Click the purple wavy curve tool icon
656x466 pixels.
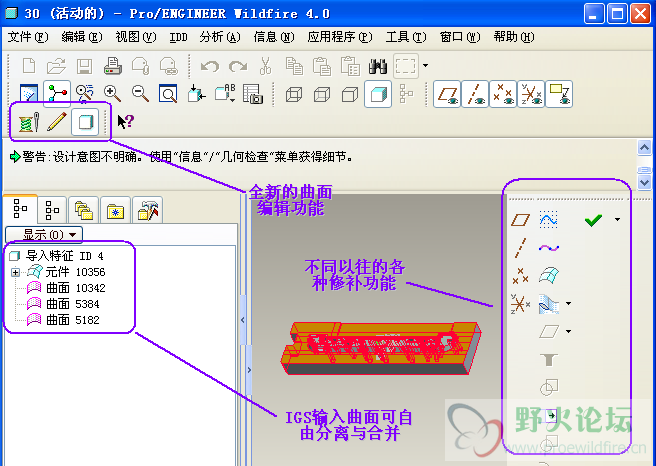point(548,248)
